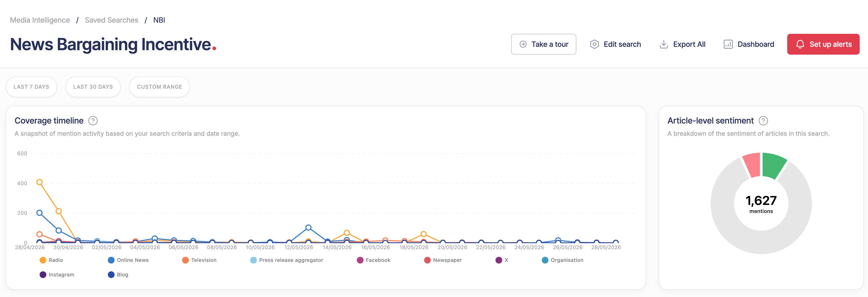This screenshot has height=297, width=868.
Task: Click the 14/05/2026 axis date label
Action: pos(337,247)
